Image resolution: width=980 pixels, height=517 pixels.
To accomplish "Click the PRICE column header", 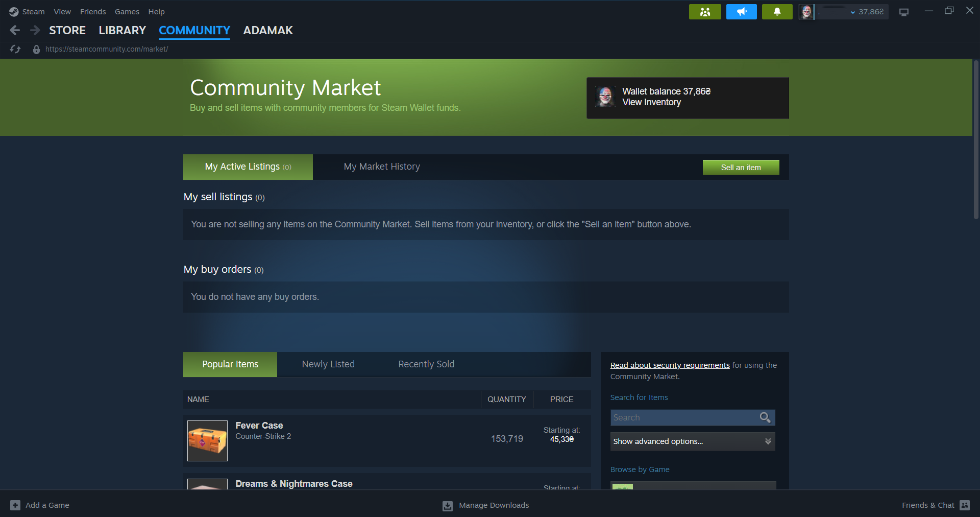I will point(561,400).
